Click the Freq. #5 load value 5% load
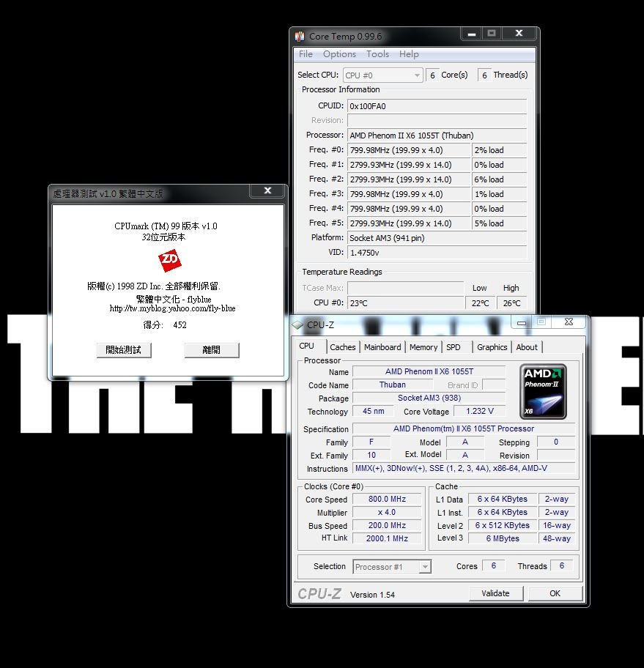This screenshot has width=644, height=668. (x=500, y=223)
